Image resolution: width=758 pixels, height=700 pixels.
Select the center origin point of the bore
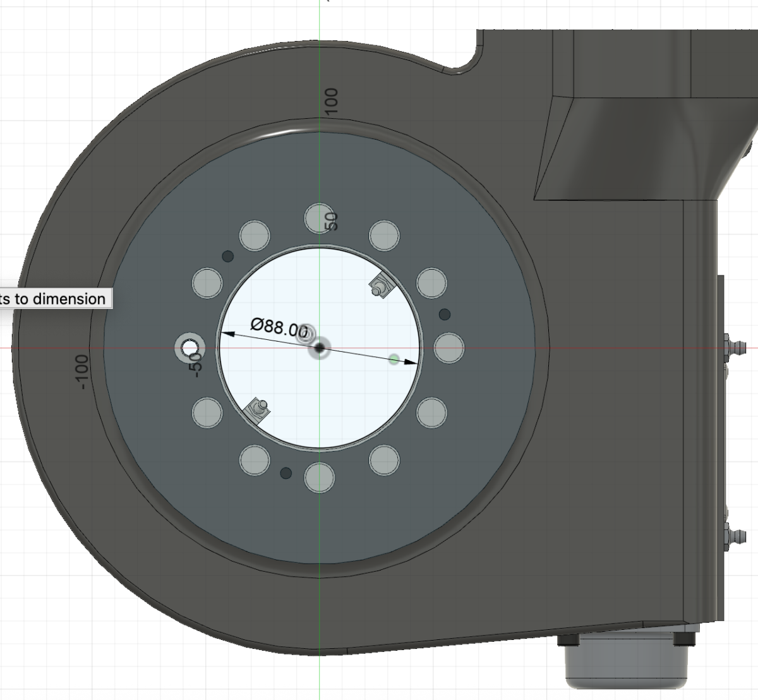pos(320,347)
